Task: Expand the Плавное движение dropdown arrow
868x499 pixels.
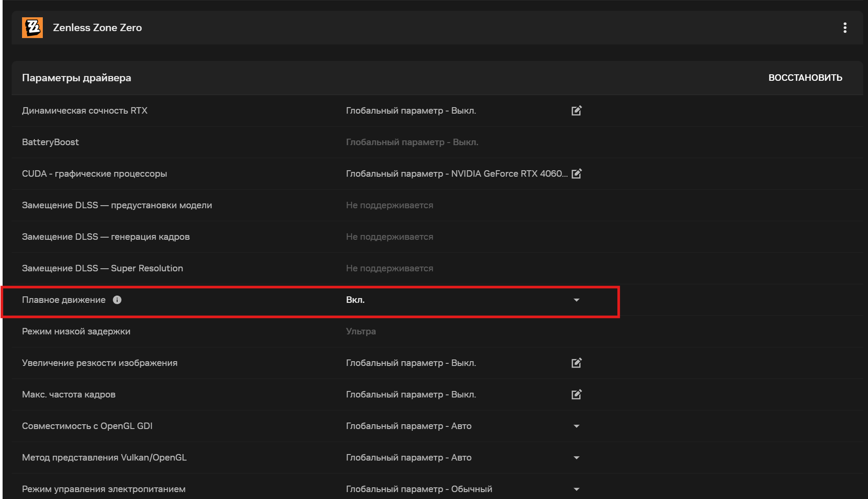Action: [576, 300]
